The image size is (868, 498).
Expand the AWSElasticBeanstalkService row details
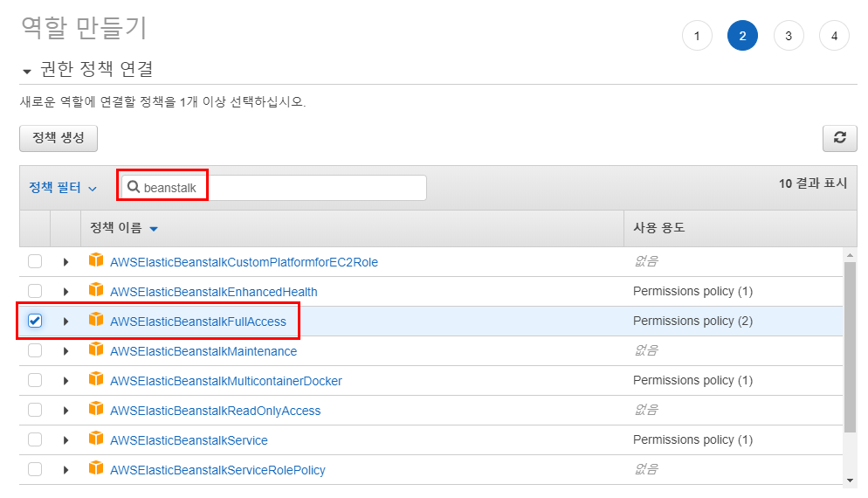(65, 440)
